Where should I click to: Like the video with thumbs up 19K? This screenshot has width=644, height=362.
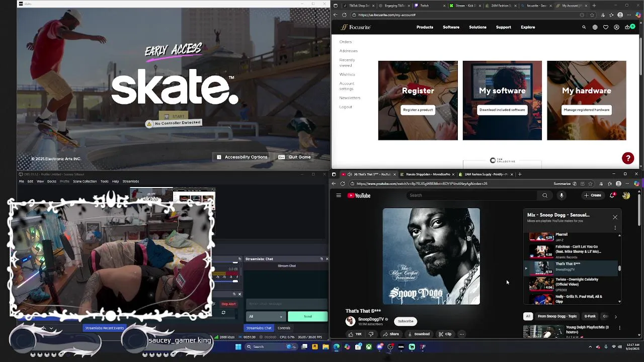355,334
